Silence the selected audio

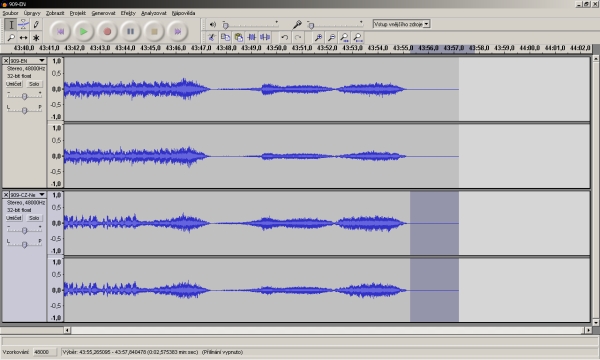tap(265, 37)
